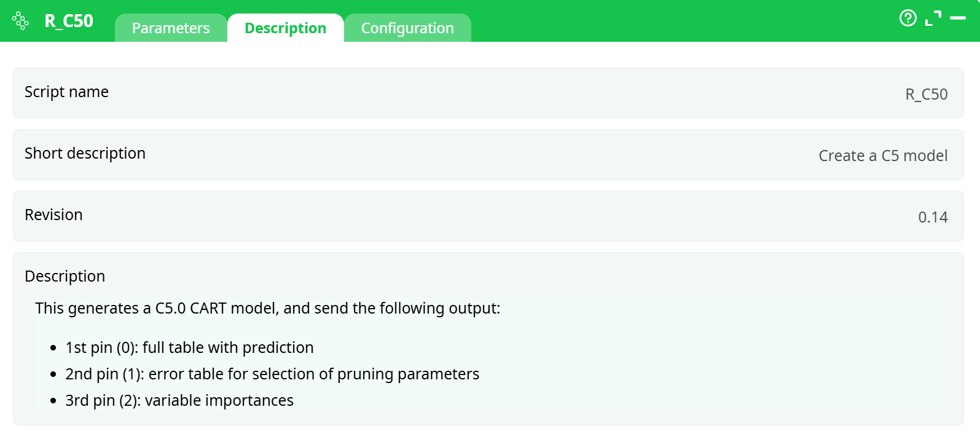Open the Configuration tab
This screenshot has height=439, width=980.
[x=407, y=28]
